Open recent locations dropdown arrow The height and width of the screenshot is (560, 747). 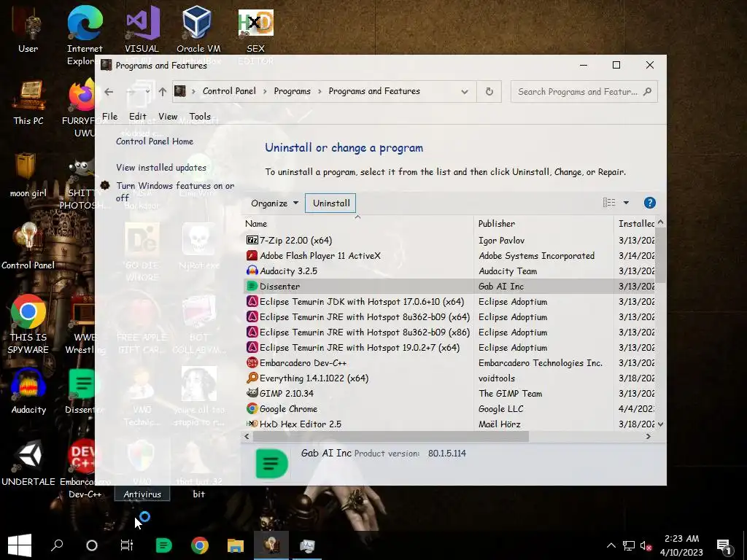pos(147,91)
